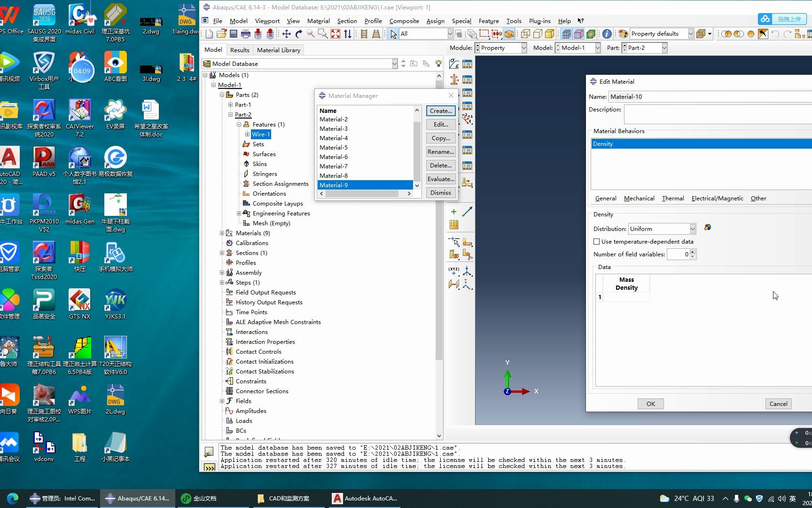Expand the Part-1 tree node
The image size is (812, 508).
pyautogui.click(x=230, y=105)
